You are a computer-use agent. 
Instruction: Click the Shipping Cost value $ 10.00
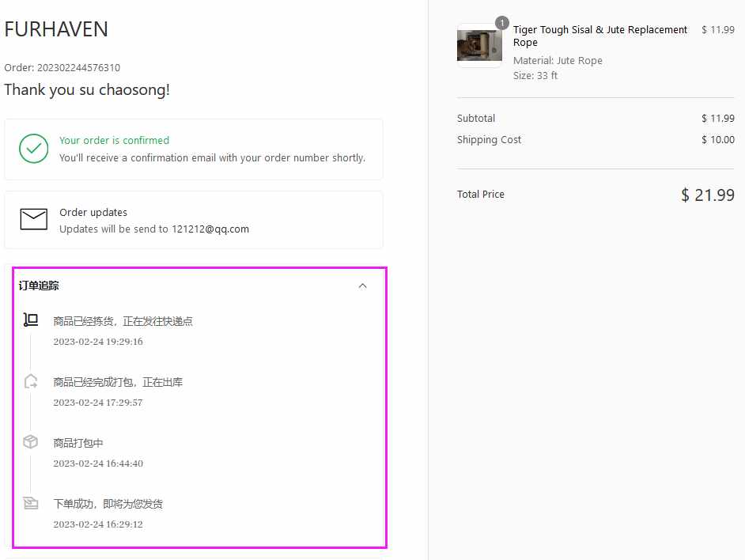click(718, 140)
